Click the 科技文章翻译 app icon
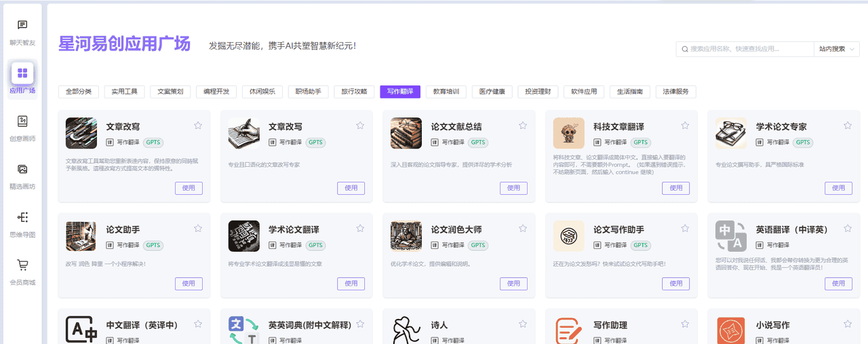This screenshot has height=344, width=868. [x=569, y=133]
